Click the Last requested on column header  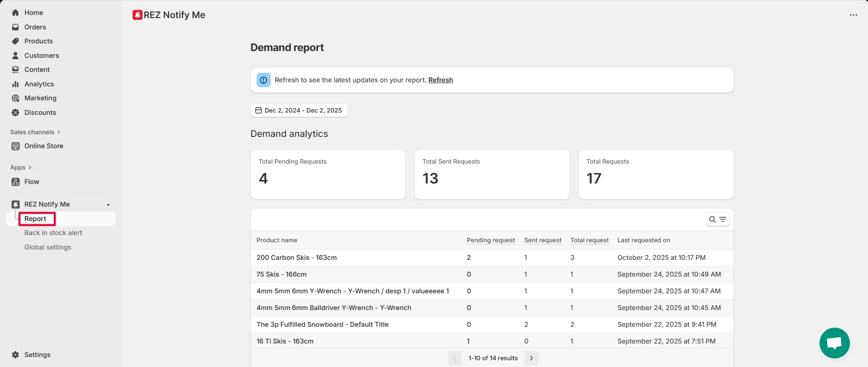click(x=644, y=240)
